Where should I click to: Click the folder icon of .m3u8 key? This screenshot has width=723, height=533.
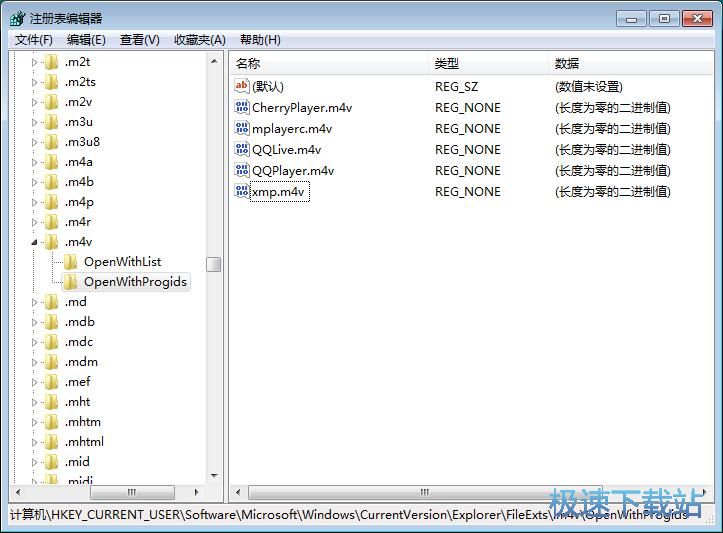(52, 142)
